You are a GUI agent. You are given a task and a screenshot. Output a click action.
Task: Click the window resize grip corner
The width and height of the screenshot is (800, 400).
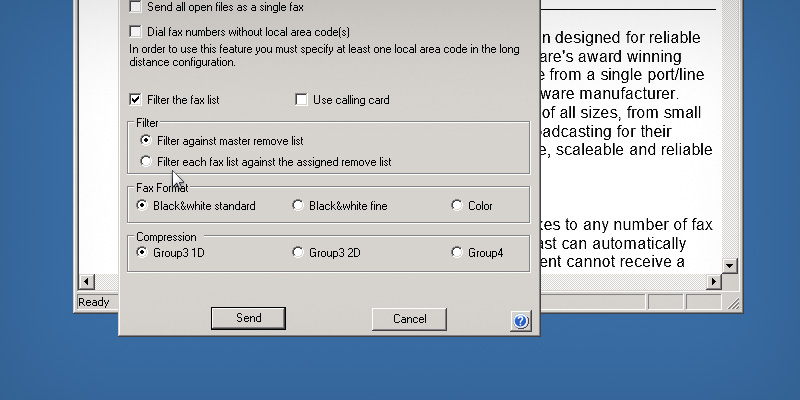[x=732, y=303]
